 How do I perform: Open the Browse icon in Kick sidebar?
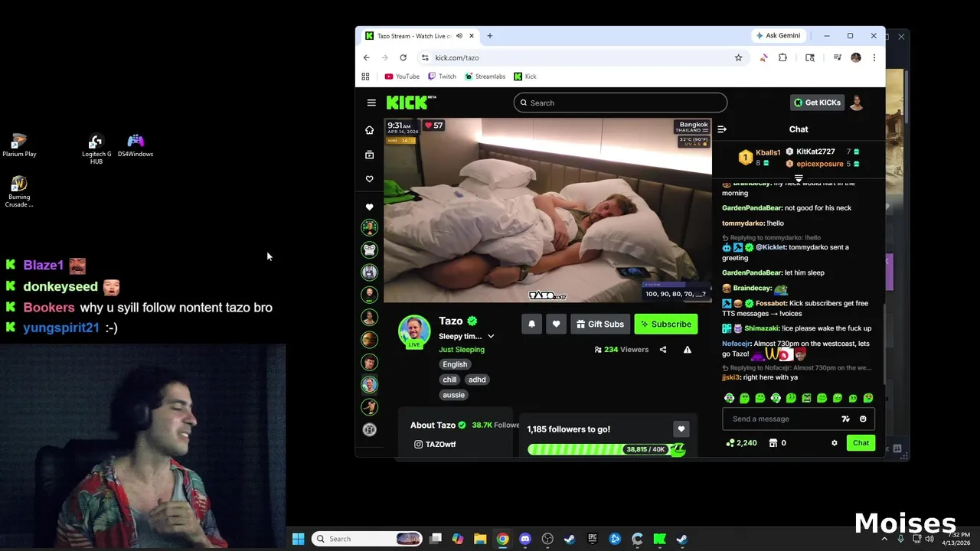coord(369,155)
